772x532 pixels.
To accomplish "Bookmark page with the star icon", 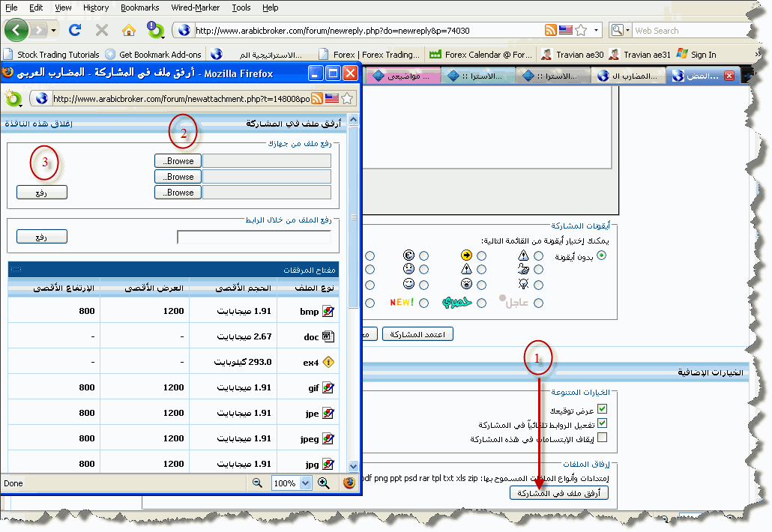I will (x=581, y=30).
